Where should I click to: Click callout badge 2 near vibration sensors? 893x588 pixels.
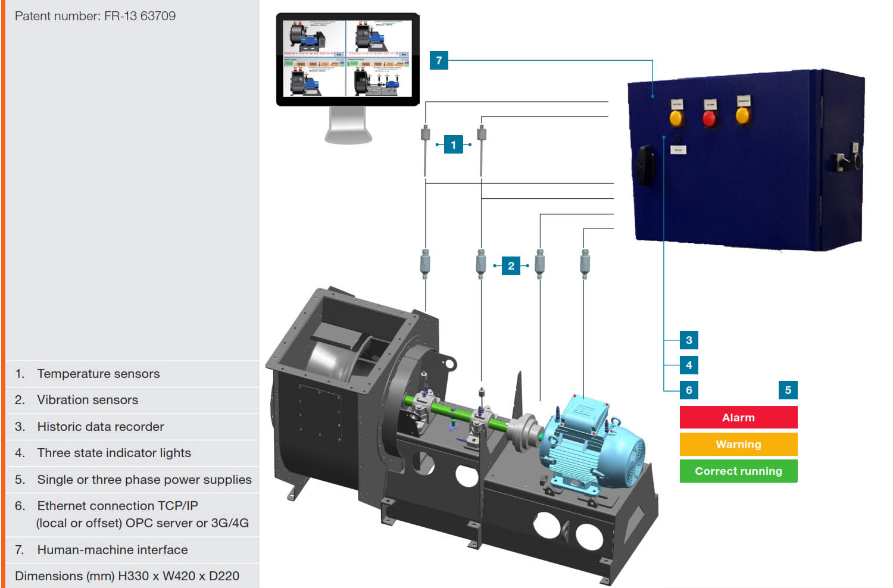(x=511, y=265)
